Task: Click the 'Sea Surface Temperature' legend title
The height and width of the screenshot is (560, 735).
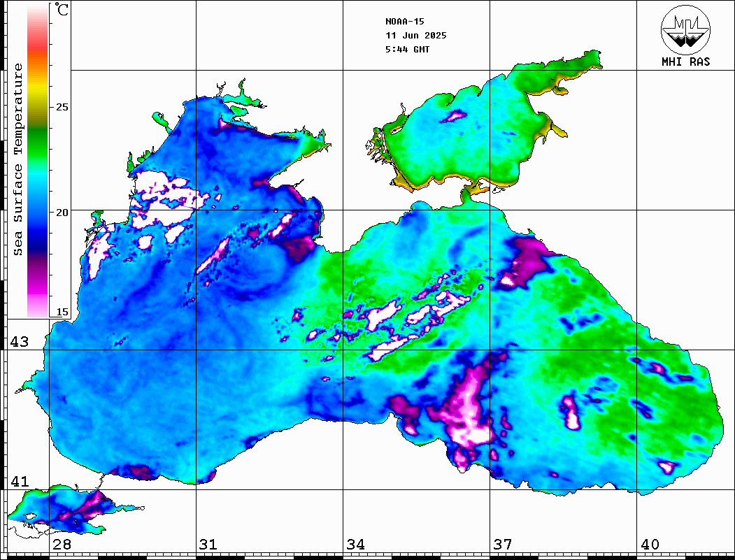Action: pyautogui.click(x=17, y=159)
